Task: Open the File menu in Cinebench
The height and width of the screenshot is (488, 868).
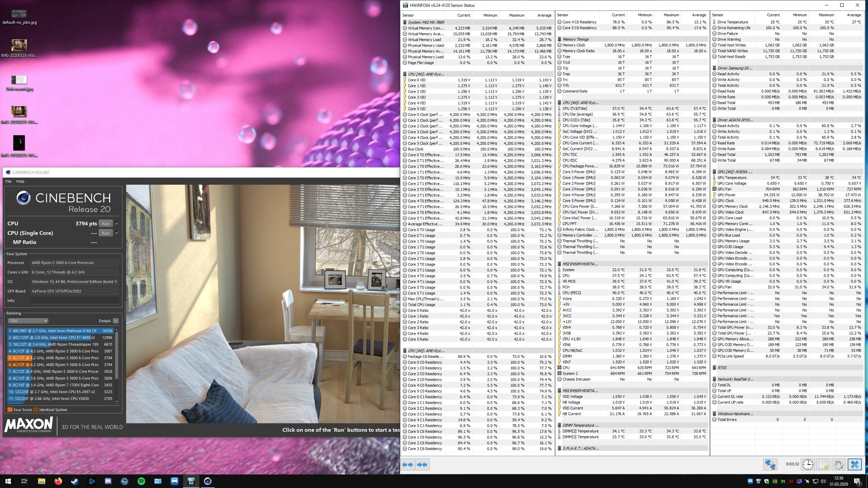Action: pos(8,181)
